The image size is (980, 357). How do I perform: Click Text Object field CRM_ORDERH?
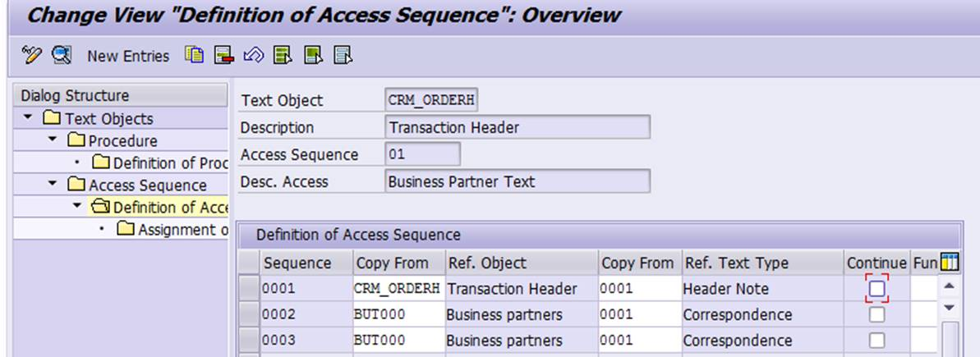coord(432,100)
